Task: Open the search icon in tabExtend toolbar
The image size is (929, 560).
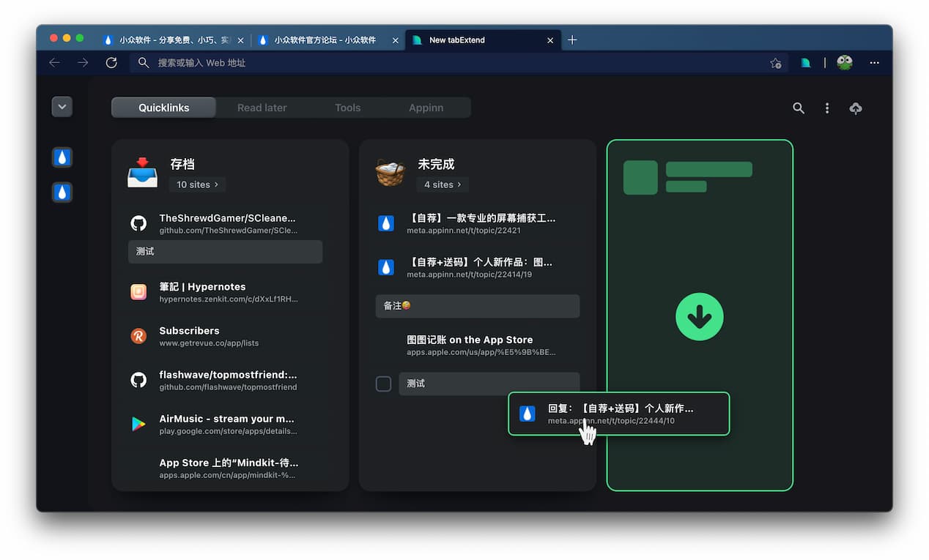Action: [x=798, y=108]
